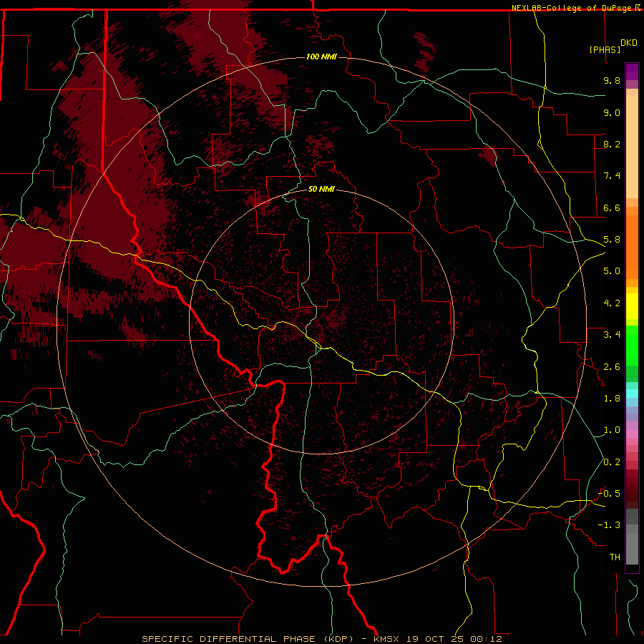Click the 1.8 scale value
Image resolution: width=644 pixels, height=644 pixels.
pyautogui.click(x=612, y=399)
